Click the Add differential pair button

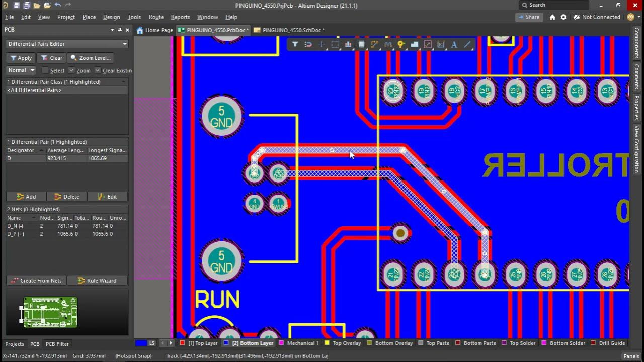click(x=26, y=197)
